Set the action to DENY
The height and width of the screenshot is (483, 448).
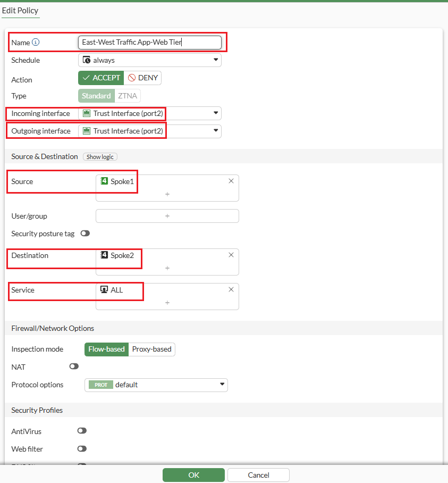click(143, 78)
